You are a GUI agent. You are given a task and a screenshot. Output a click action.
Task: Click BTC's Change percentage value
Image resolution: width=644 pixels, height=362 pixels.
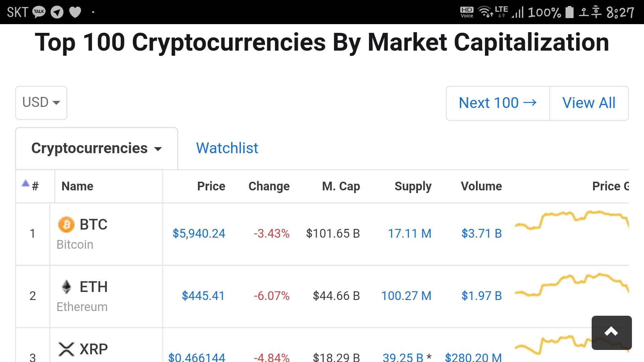272,234
